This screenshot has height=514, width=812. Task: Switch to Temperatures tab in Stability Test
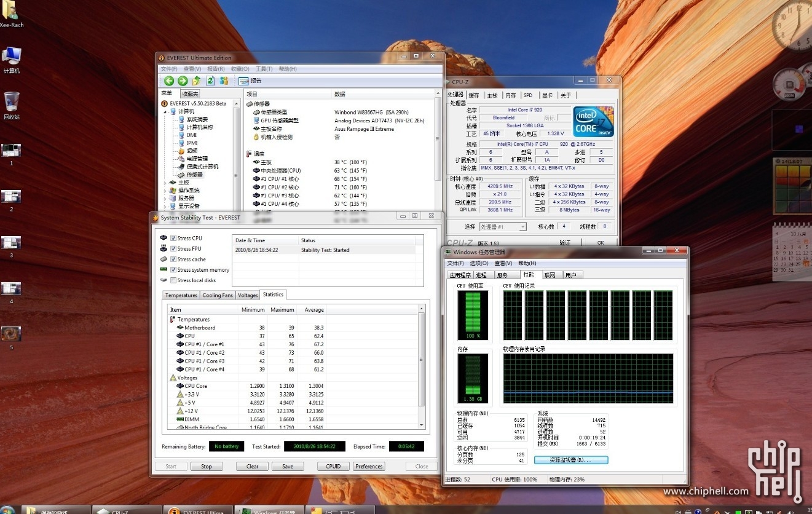tap(181, 295)
